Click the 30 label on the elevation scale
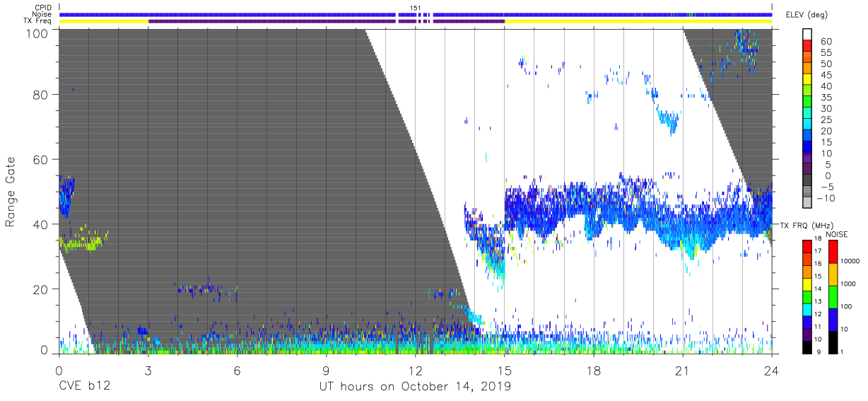 coord(826,108)
